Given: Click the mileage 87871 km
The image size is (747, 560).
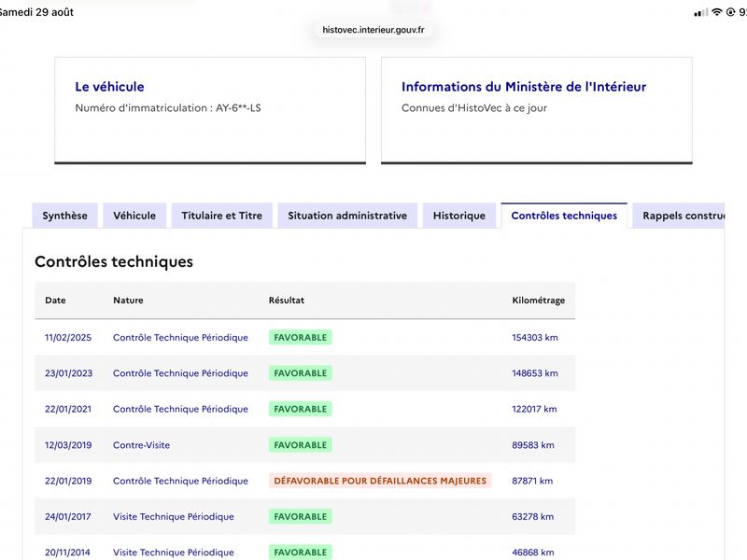Looking at the screenshot, I should tap(532, 481).
